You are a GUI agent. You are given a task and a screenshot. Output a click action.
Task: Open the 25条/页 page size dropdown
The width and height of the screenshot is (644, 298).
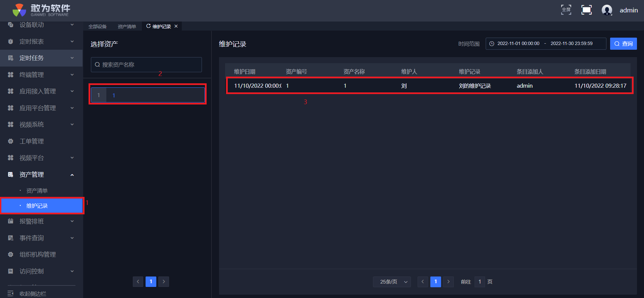pos(392,282)
